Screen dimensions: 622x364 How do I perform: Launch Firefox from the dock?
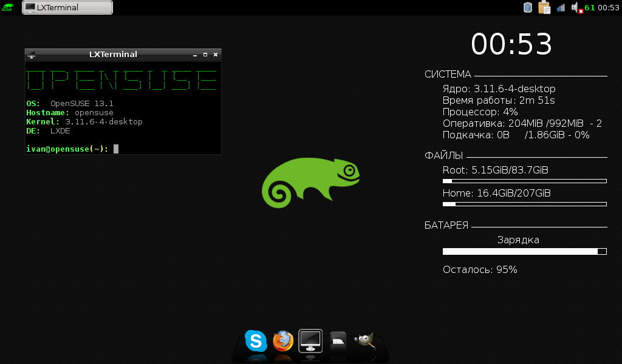click(x=283, y=340)
